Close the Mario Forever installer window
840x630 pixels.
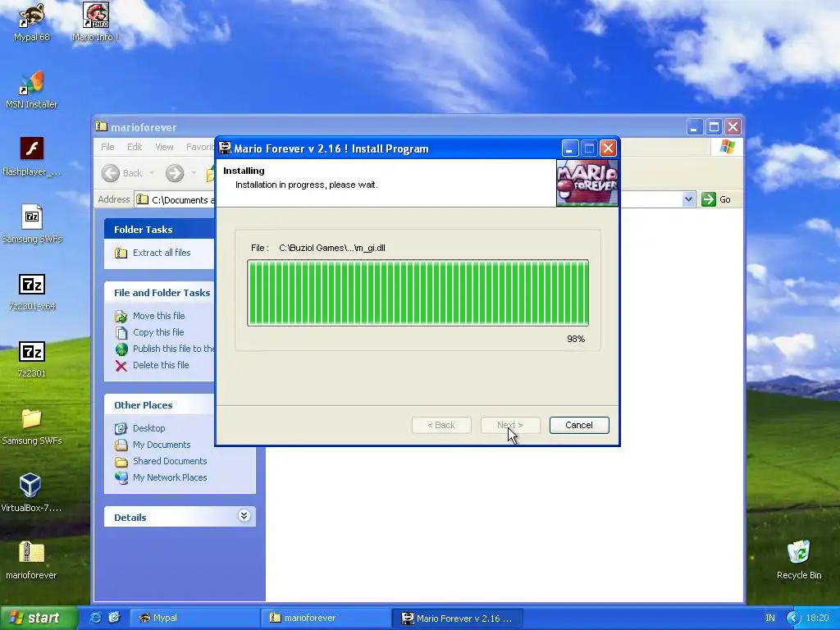pyautogui.click(x=608, y=148)
